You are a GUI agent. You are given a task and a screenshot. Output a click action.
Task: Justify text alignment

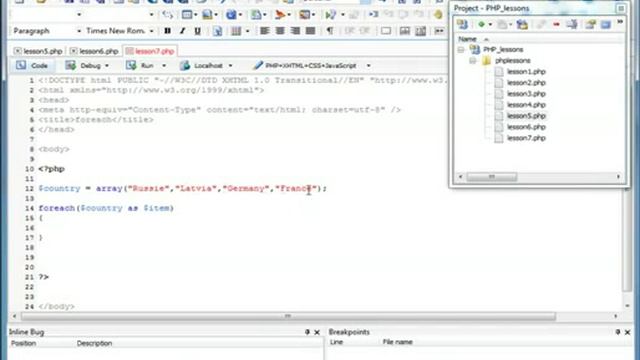[x=310, y=31]
